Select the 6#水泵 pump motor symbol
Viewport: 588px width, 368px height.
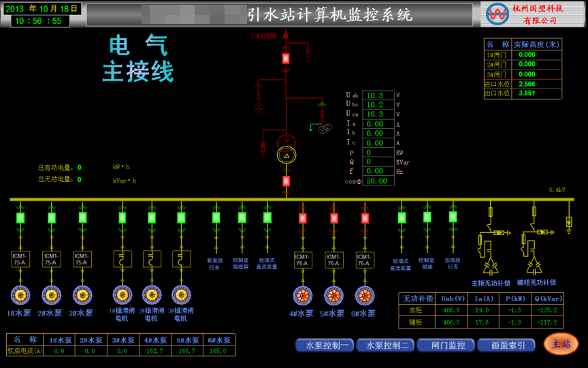[x=365, y=296]
